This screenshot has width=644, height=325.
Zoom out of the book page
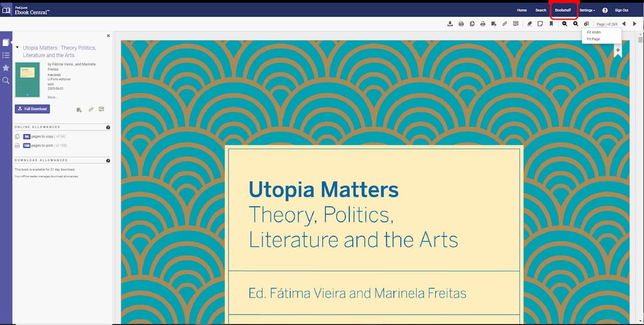tap(565, 24)
